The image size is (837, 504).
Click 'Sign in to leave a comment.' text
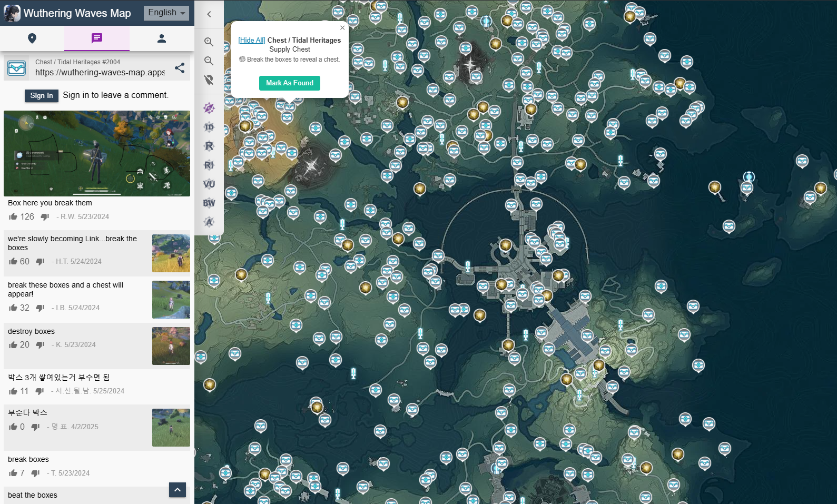pyautogui.click(x=116, y=95)
